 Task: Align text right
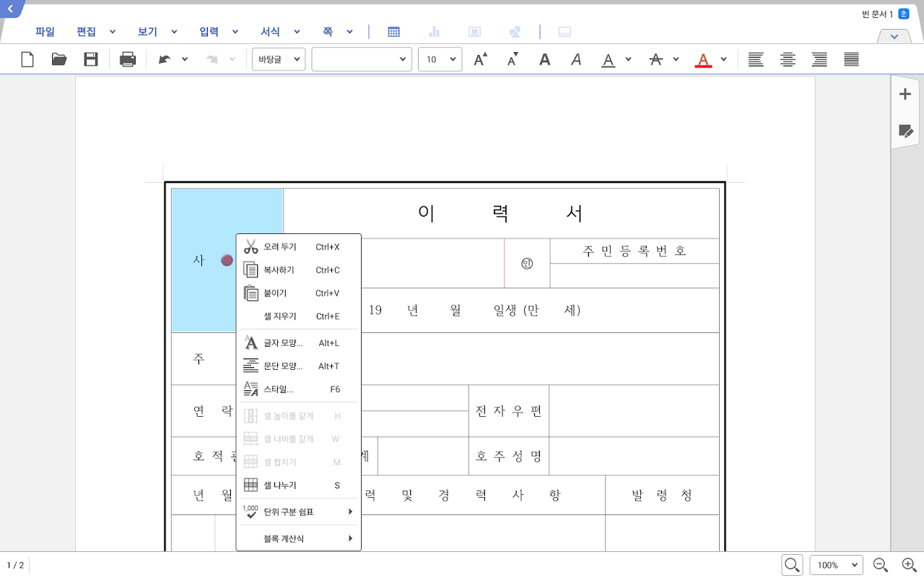point(819,59)
